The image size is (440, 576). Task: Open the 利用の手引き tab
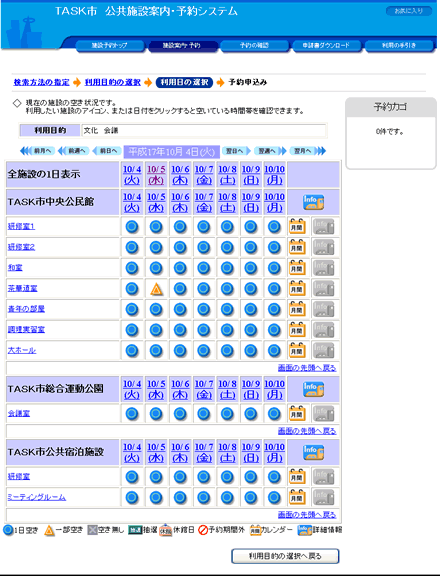pos(399,46)
